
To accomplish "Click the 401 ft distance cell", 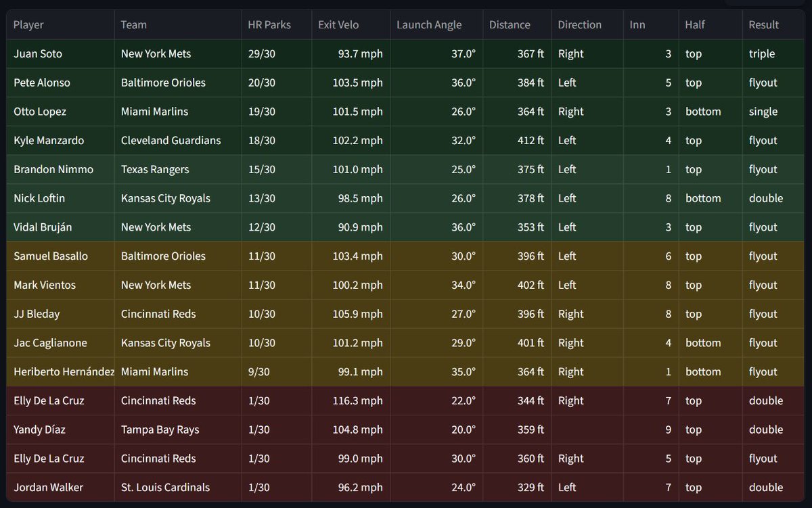I will pos(517,343).
